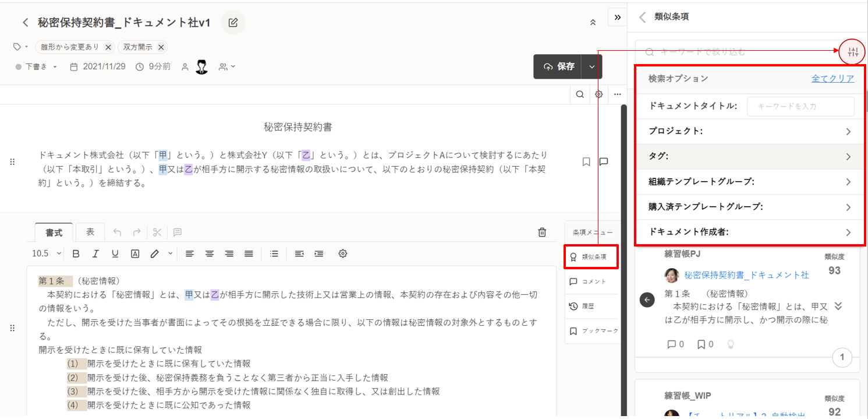
Task: Click the undo arrow in editor toolbar
Action: 118,233
